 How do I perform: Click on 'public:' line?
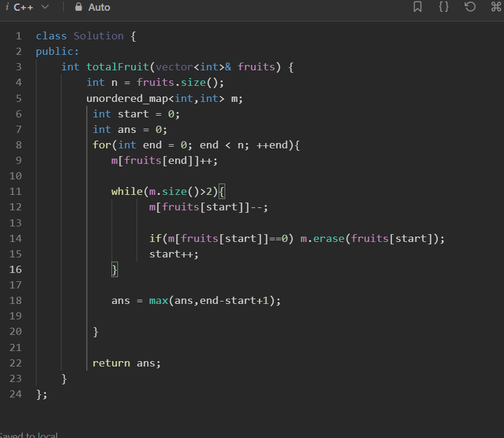pyautogui.click(x=57, y=51)
